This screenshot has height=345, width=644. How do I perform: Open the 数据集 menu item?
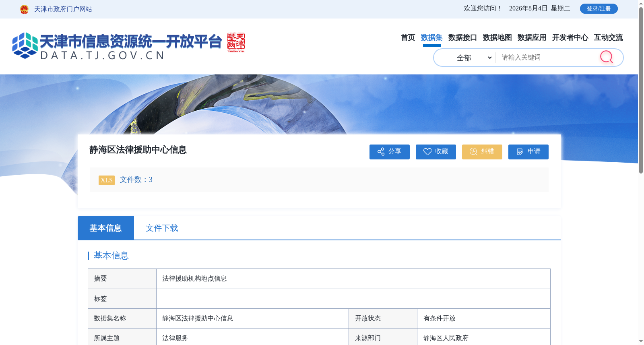pyautogui.click(x=431, y=37)
